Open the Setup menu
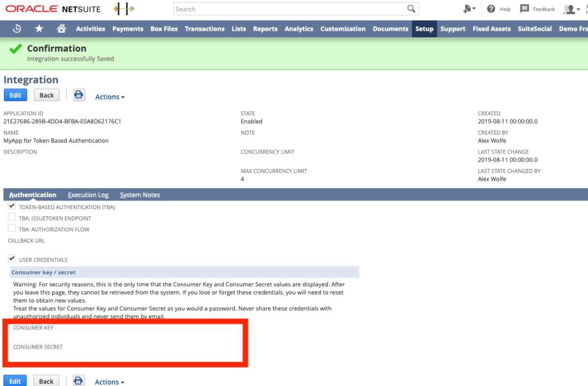 click(424, 28)
